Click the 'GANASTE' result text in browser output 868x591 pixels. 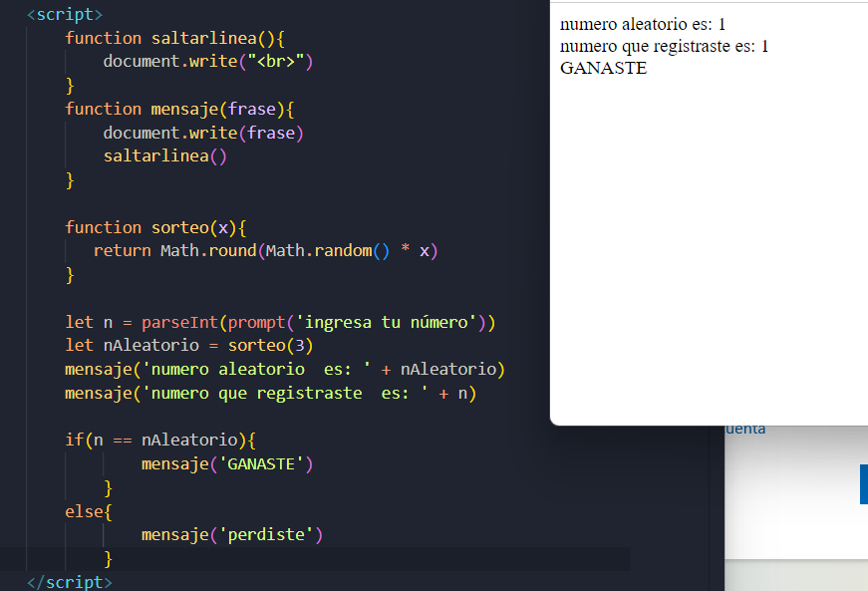pos(603,68)
